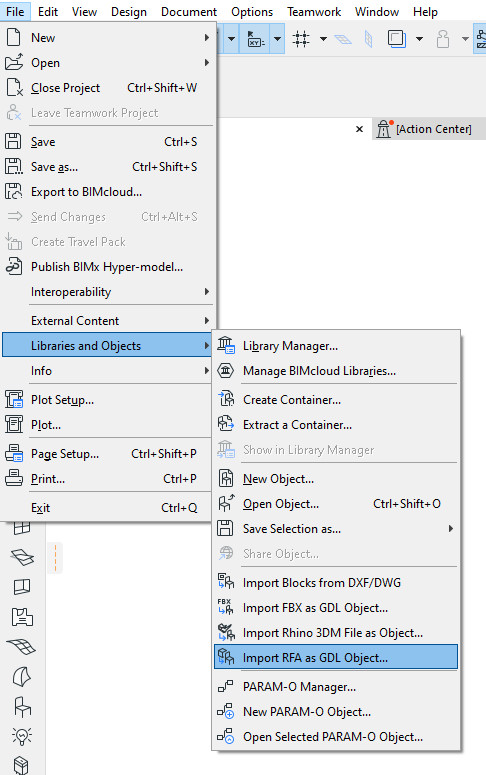The image size is (486, 775).
Task: Select Save as command
Action: click(108, 167)
